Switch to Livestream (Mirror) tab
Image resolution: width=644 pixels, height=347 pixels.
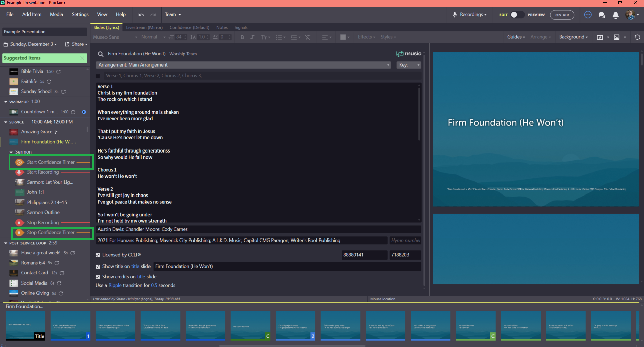coord(144,27)
